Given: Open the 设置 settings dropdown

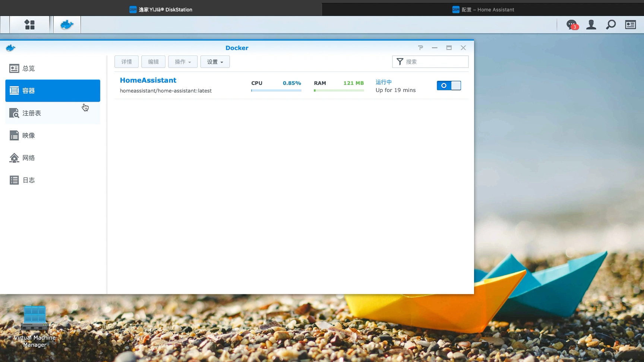Looking at the screenshot, I should (215, 62).
